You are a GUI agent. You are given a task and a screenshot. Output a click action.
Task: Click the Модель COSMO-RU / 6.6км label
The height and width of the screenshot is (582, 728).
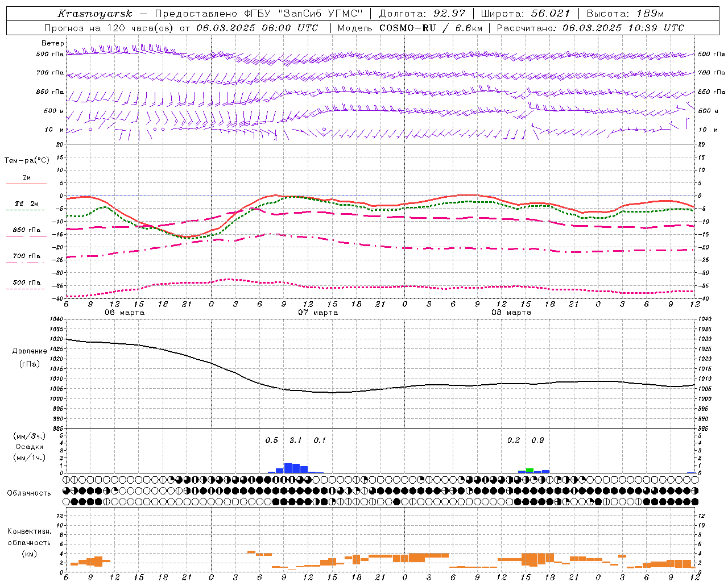click(410, 28)
